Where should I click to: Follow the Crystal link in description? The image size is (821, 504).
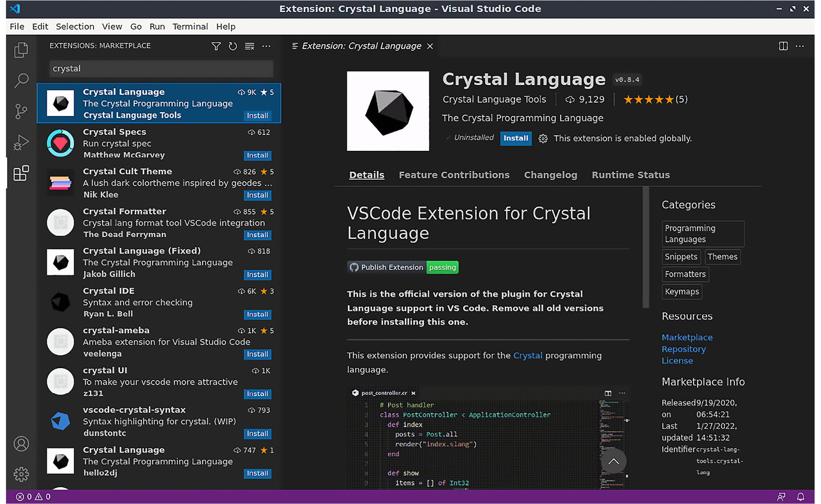pos(527,356)
